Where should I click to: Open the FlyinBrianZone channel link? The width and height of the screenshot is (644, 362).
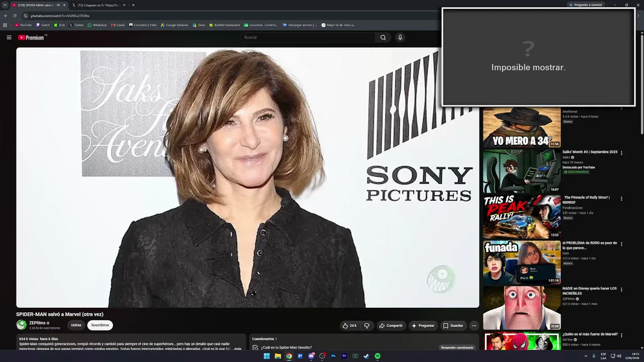(x=573, y=208)
